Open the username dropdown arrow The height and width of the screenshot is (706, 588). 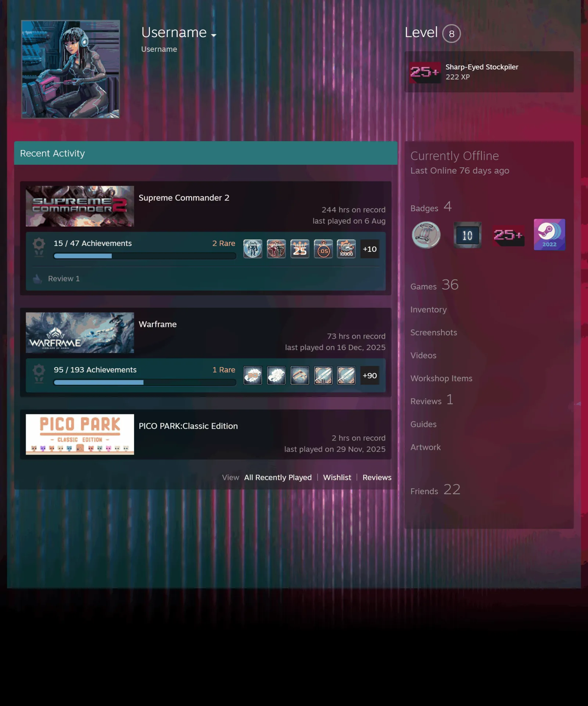214,35
